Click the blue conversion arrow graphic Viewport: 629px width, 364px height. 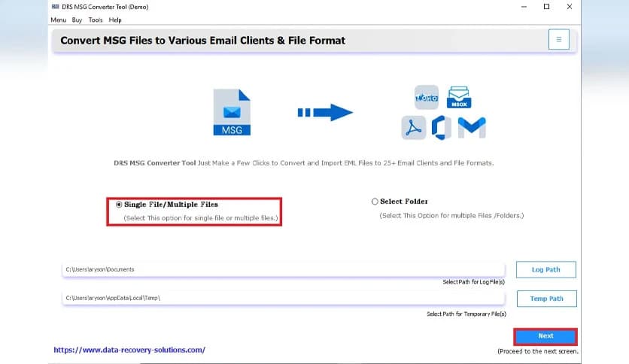[325, 112]
